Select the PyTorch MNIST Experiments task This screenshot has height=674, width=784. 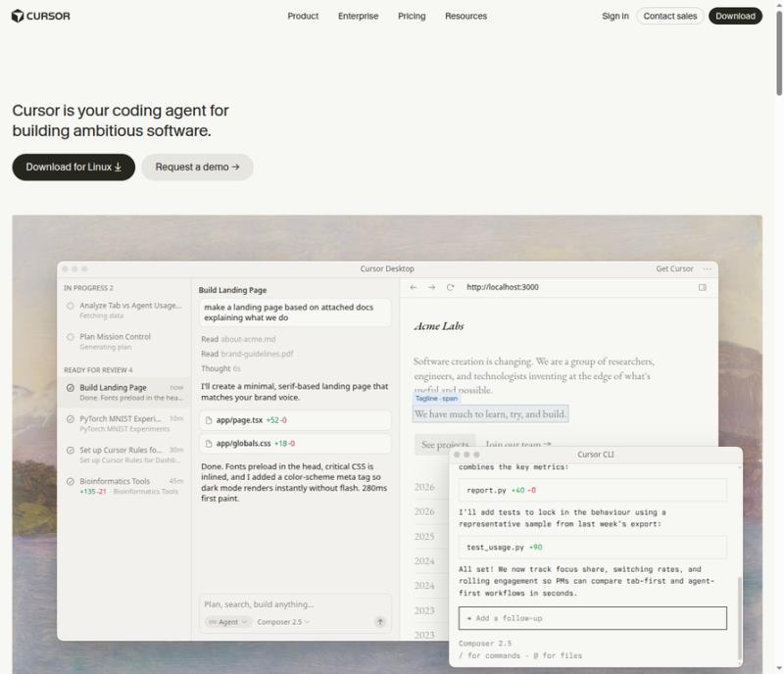(x=124, y=423)
